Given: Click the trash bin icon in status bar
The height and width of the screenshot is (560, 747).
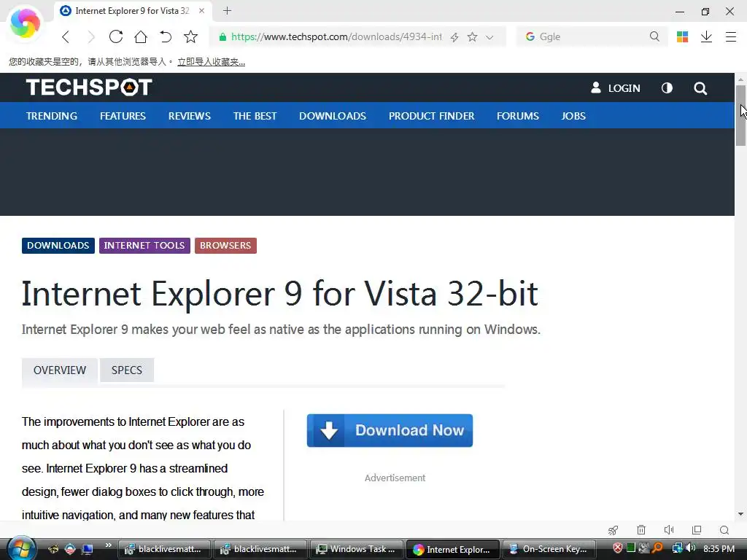Looking at the screenshot, I should [641, 530].
